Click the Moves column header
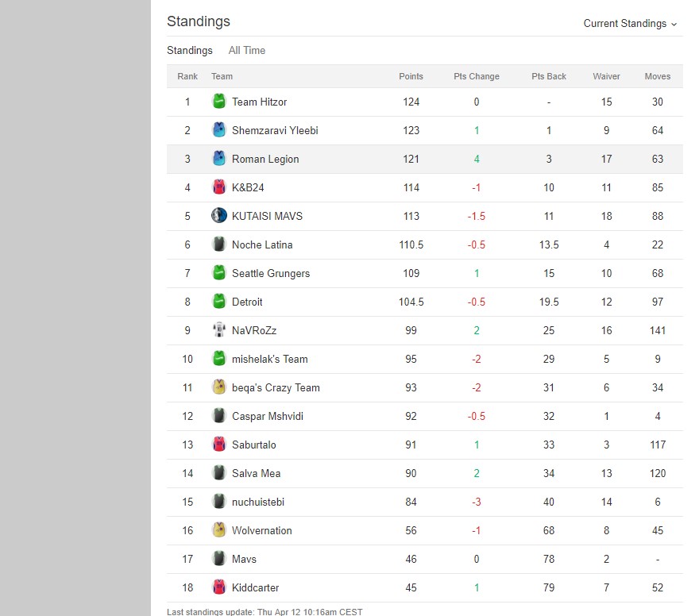The width and height of the screenshot is (699, 616). pos(658,76)
